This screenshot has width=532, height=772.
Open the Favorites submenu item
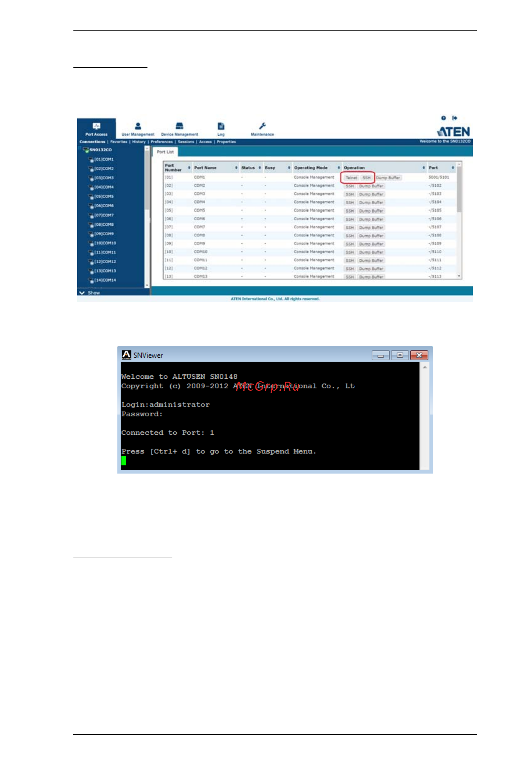[119, 142]
